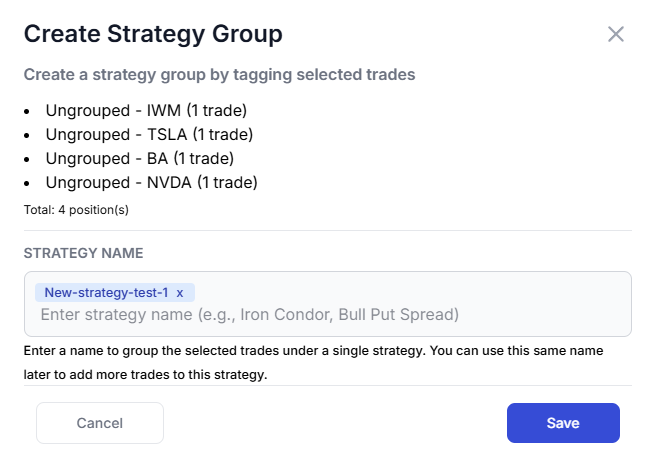Remove the New-strategy-test-1 tag
657x464 pixels.
click(180, 292)
